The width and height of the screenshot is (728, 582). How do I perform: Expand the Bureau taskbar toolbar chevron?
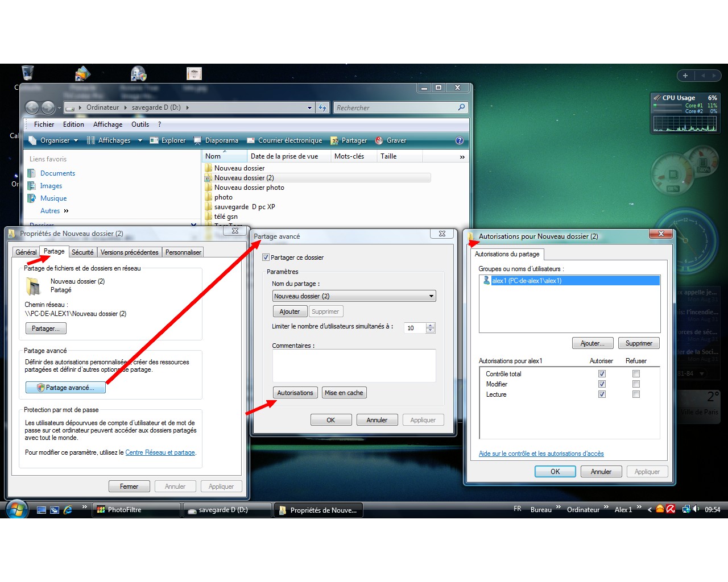click(558, 507)
